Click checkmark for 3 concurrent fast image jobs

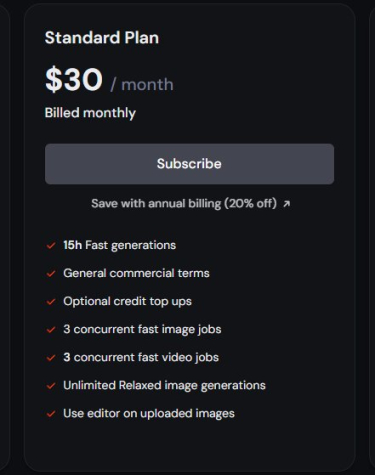click(51, 330)
